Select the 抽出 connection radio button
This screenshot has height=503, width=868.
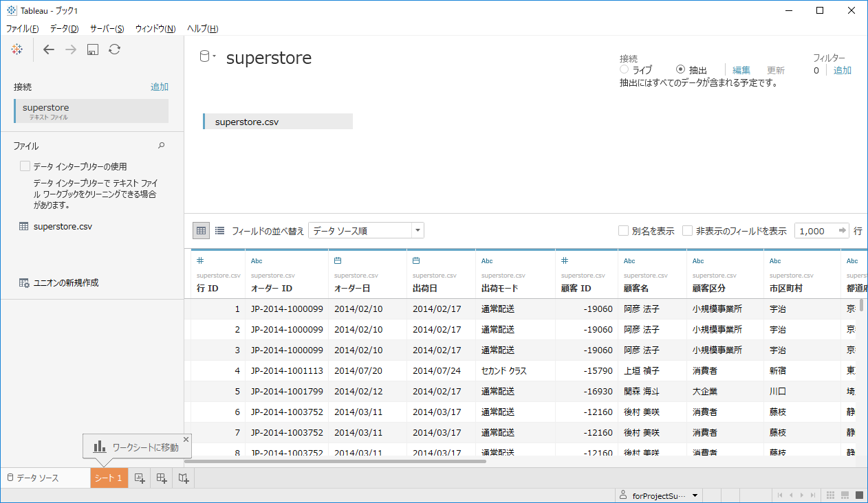(x=680, y=69)
